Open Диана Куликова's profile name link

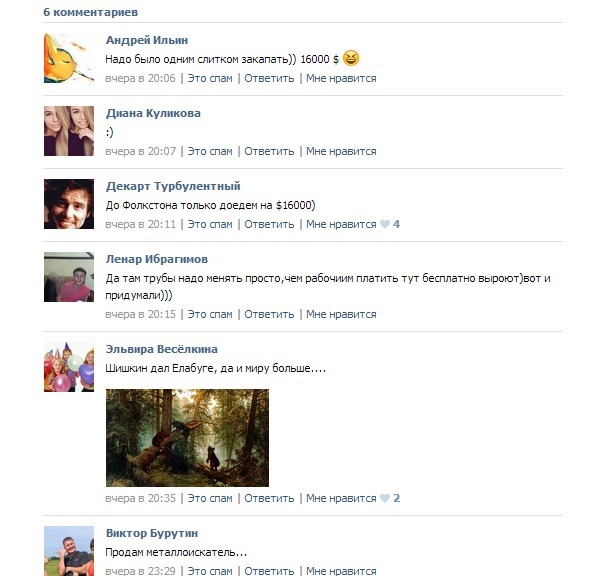[153, 113]
